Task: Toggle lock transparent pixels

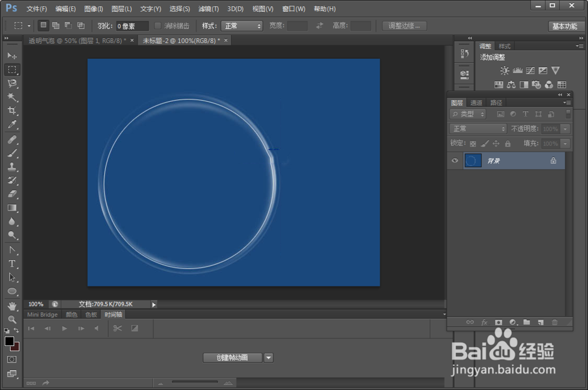Action: [473, 144]
